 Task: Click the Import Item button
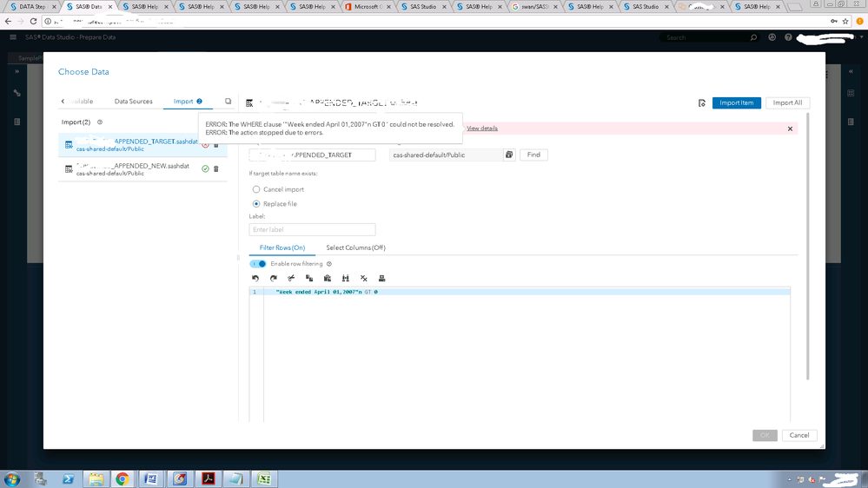[736, 103]
